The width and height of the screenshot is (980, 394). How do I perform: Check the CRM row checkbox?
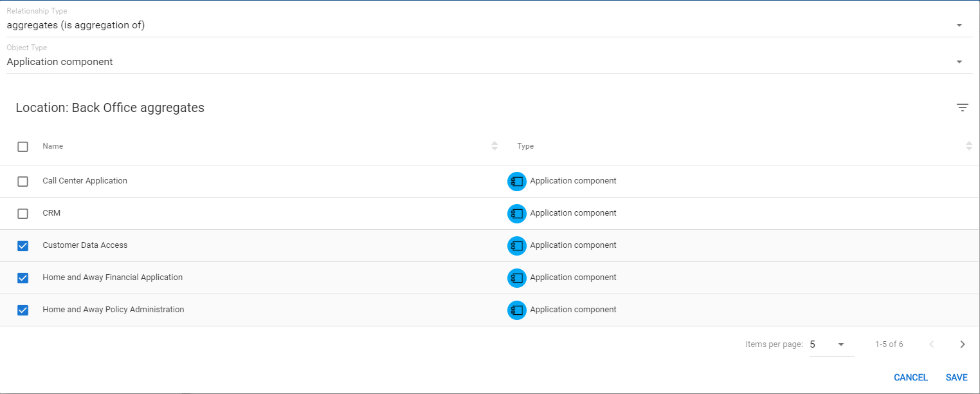(23, 214)
